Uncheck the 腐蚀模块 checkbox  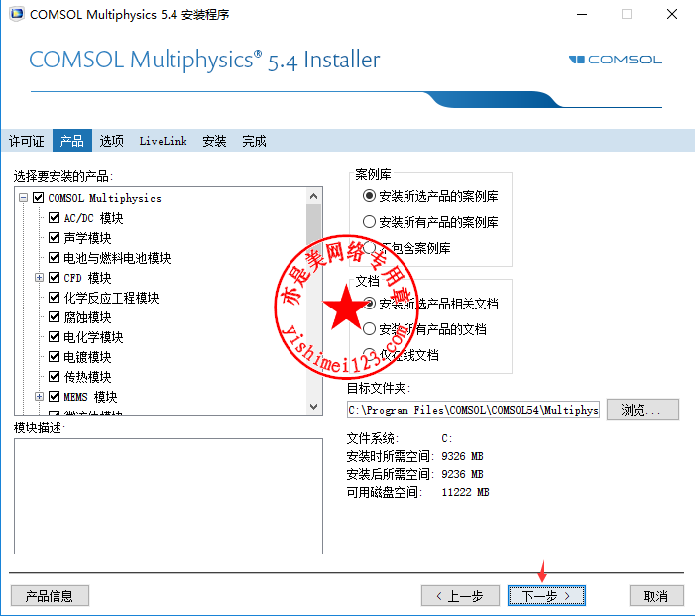[55, 317]
